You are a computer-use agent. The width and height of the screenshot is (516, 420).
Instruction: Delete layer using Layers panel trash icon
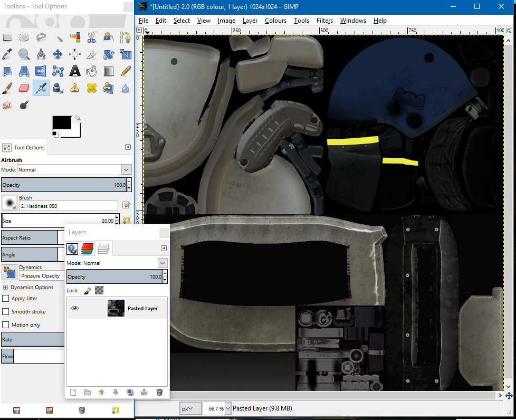(x=159, y=392)
